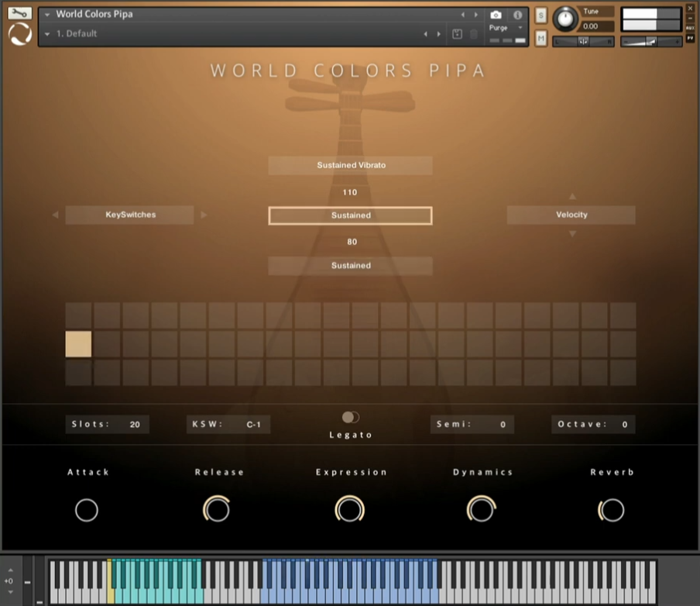Click the Slots value field
Screen dimensions: 700x606
click(135, 425)
